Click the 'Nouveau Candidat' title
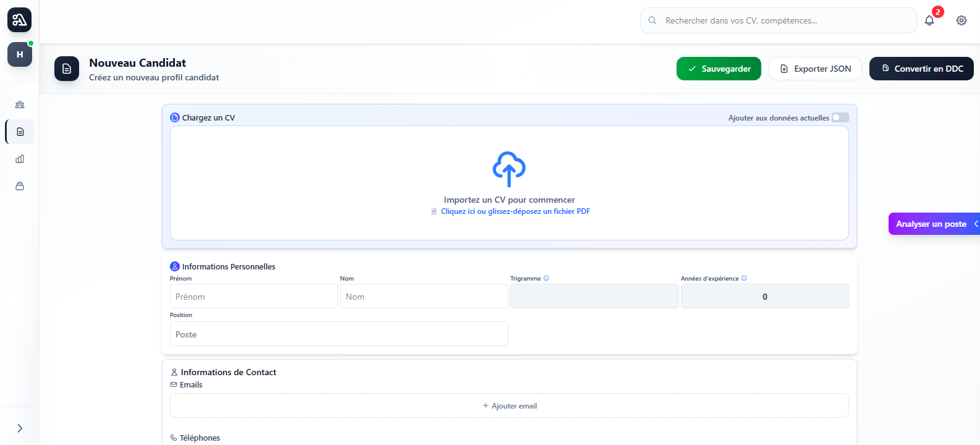 [x=137, y=62]
